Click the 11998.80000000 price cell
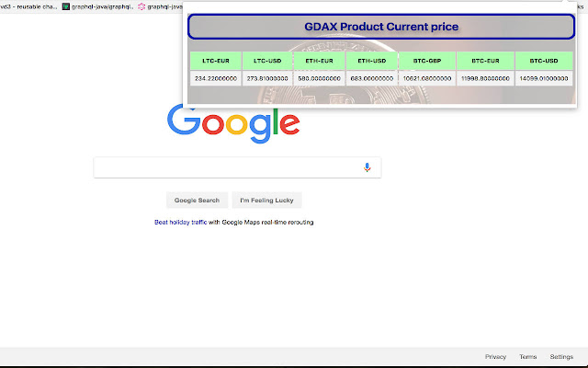 pyautogui.click(x=485, y=78)
